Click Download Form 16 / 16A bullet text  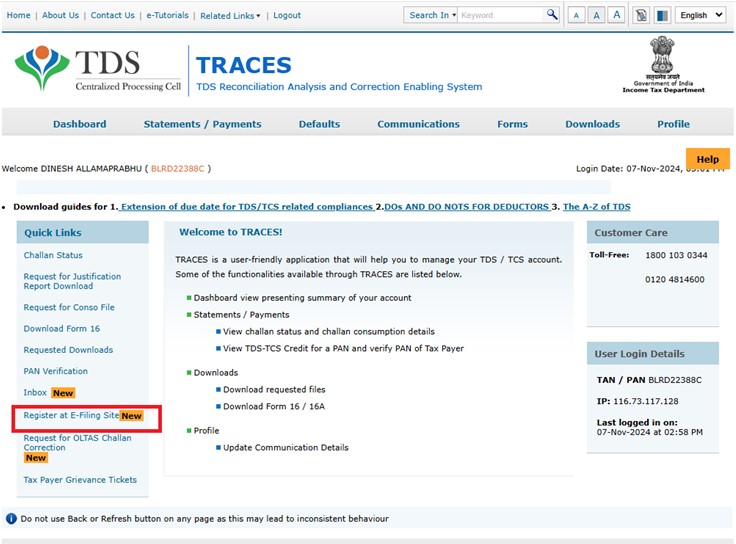tap(274, 406)
